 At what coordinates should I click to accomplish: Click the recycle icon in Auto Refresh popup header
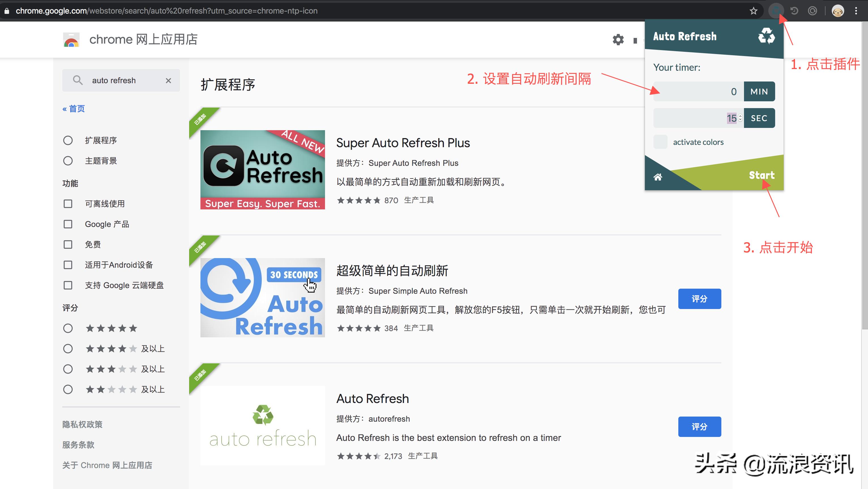point(767,36)
